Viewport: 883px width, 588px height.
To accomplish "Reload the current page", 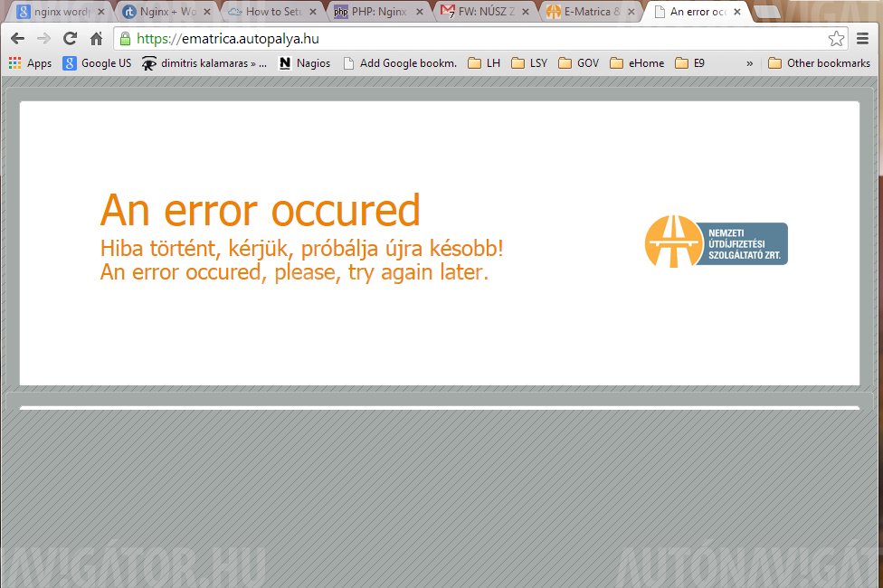I will (70, 39).
